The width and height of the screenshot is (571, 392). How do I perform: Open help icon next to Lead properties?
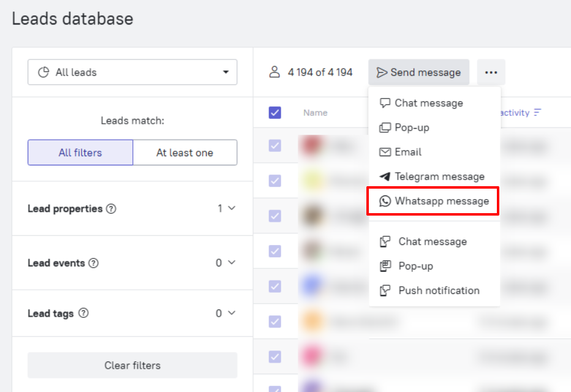[111, 209]
